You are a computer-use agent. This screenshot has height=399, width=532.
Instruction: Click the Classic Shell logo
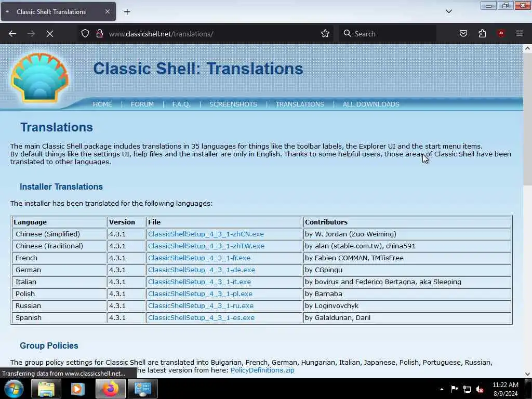click(x=39, y=78)
